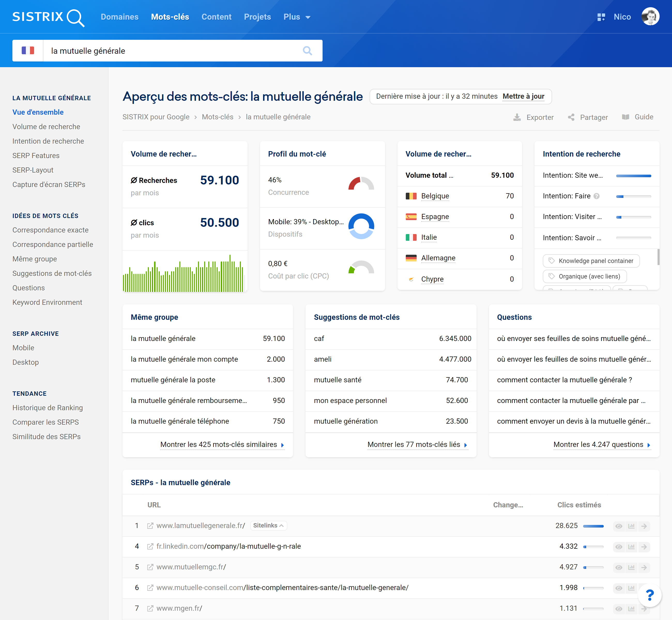Open the French flag country selector
This screenshot has height=620, width=672.
click(x=28, y=51)
